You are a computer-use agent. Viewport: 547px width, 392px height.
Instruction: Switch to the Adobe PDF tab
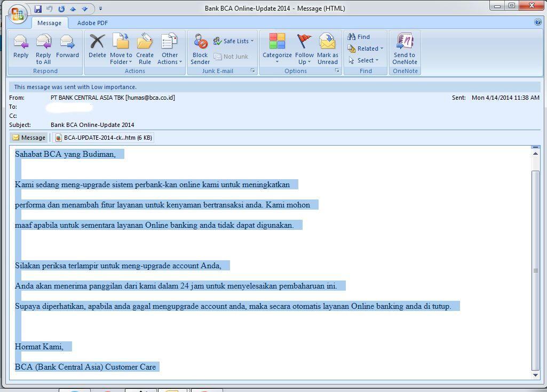(x=92, y=23)
